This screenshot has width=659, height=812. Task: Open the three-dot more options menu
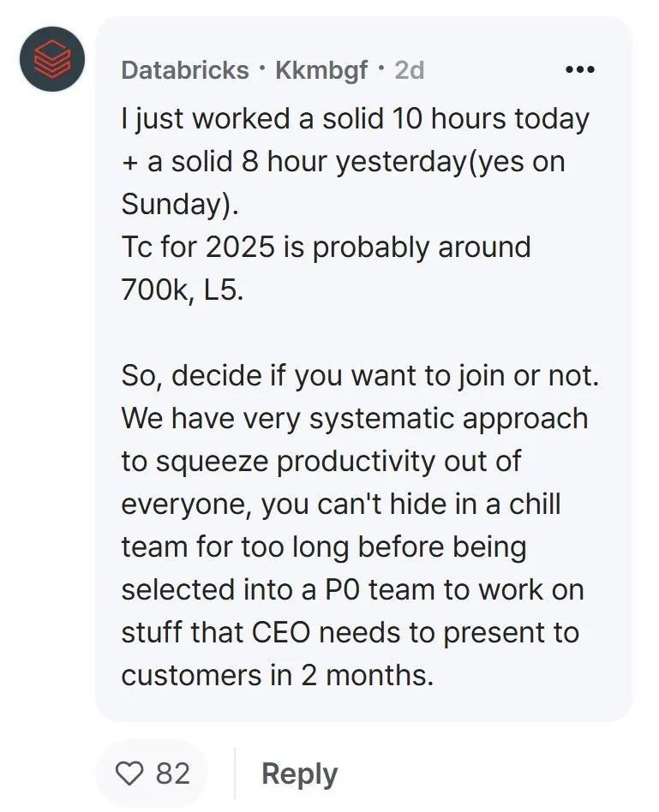click(x=580, y=69)
